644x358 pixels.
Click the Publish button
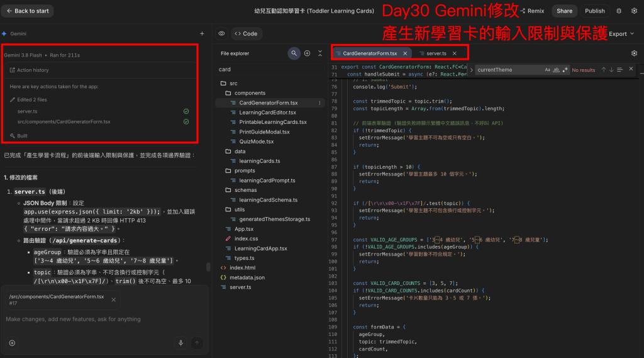(x=595, y=11)
